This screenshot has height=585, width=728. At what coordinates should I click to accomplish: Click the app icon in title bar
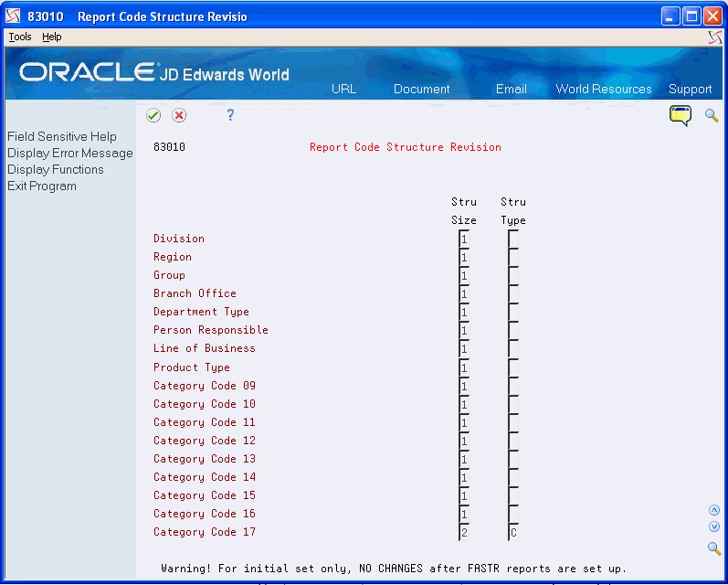point(13,16)
